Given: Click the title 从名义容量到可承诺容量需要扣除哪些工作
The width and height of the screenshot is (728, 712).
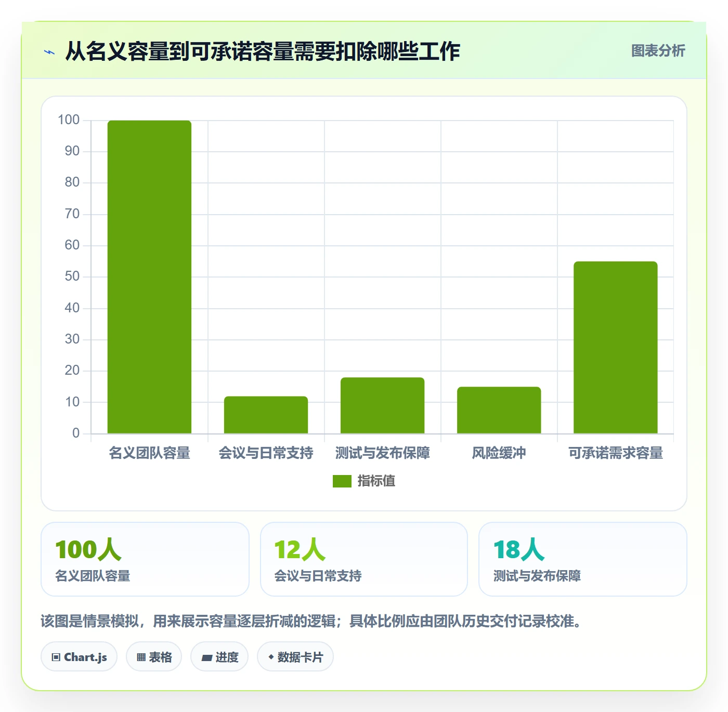Looking at the screenshot, I should coord(263,51).
